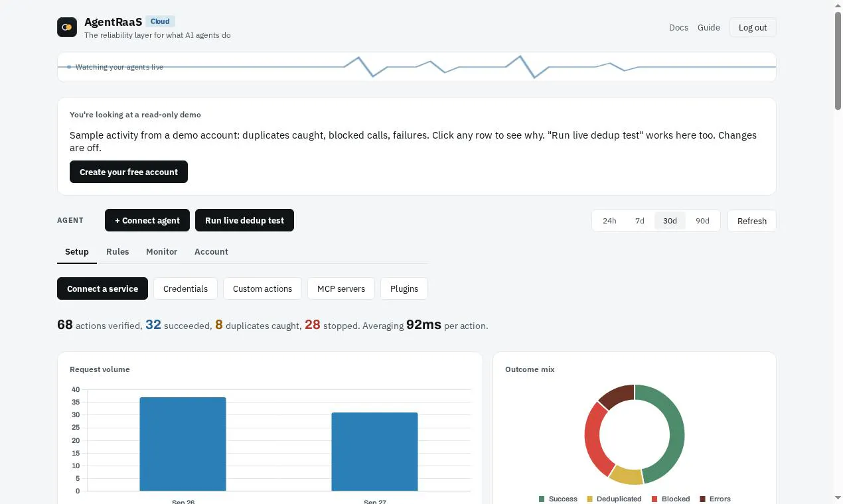Image resolution: width=843 pixels, height=504 pixels.
Task: Switch to the Rules tab
Action: pos(117,252)
